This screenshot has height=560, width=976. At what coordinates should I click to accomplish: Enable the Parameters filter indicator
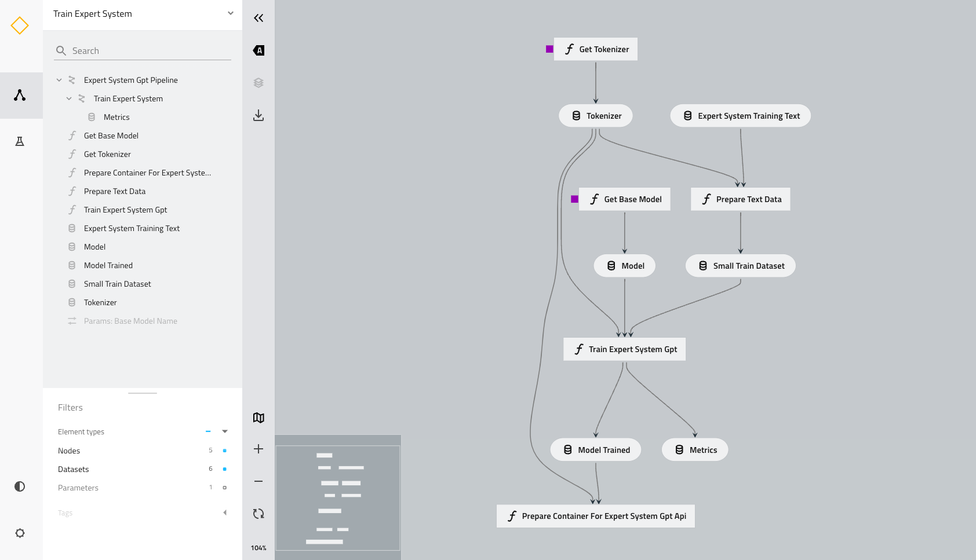225,488
